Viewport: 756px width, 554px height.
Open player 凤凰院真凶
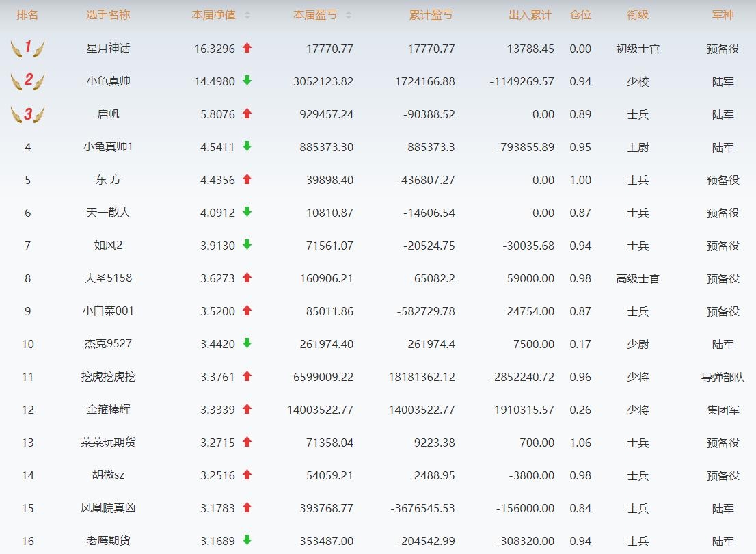tap(108, 507)
